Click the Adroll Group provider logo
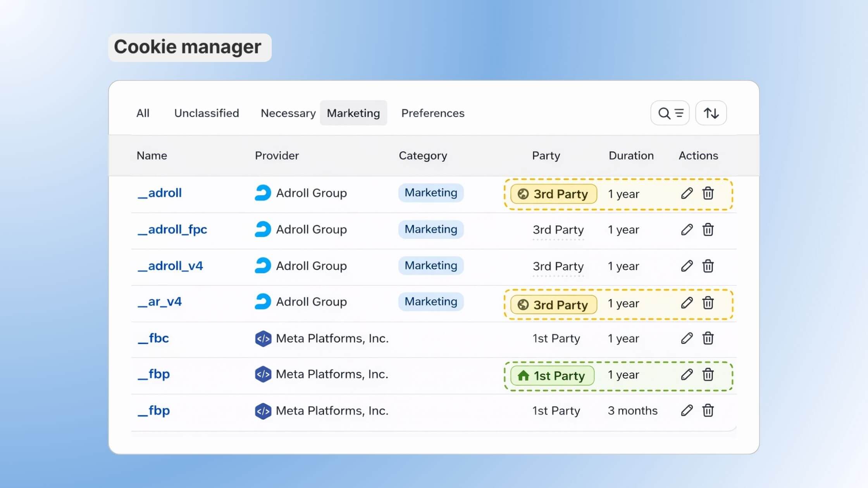 pos(263,193)
